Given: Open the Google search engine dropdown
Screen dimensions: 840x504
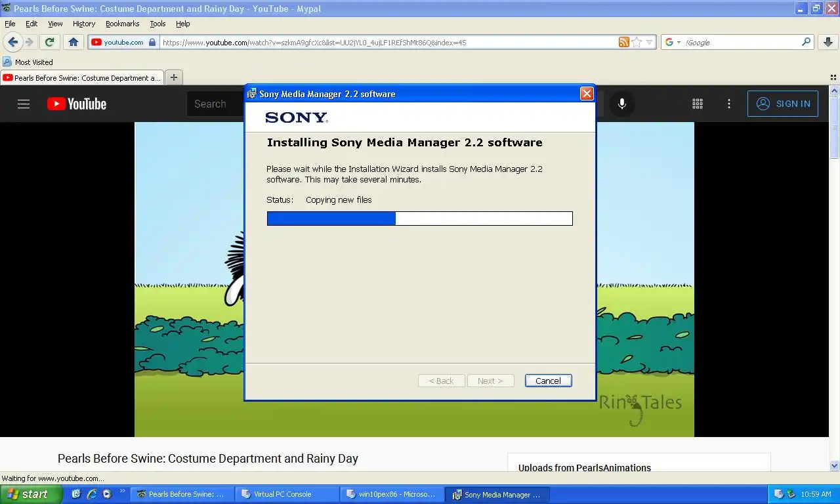Looking at the screenshot, I should pyautogui.click(x=673, y=42).
